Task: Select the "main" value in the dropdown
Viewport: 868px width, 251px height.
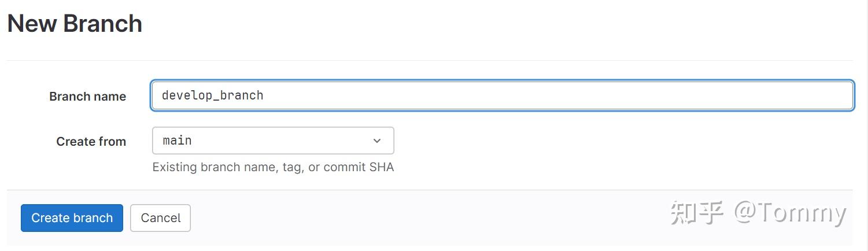Action: (177, 141)
